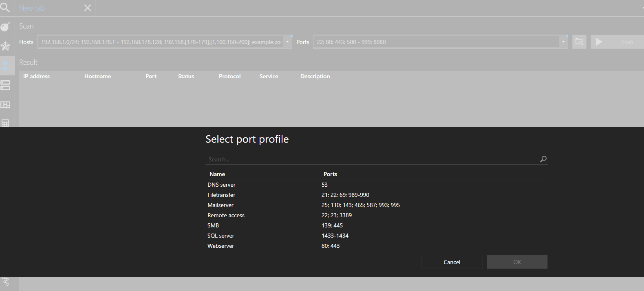Close the New tab tab
644x291 pixels.
point(88,8)
